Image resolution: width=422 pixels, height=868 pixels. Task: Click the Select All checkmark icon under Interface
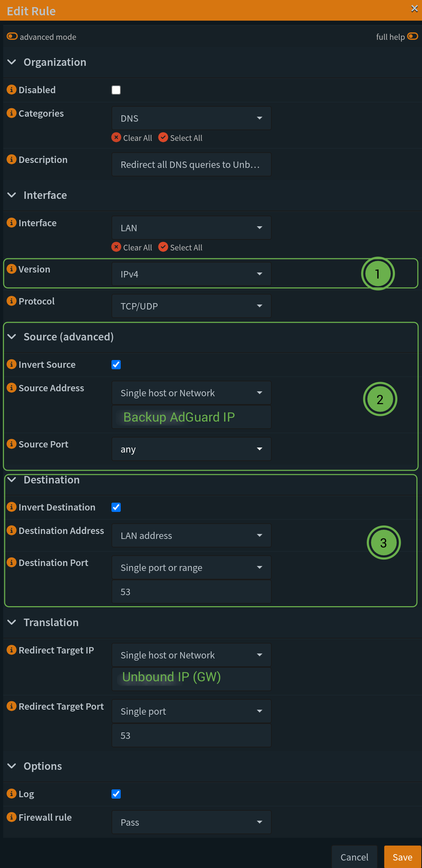(x=163, y=247)
